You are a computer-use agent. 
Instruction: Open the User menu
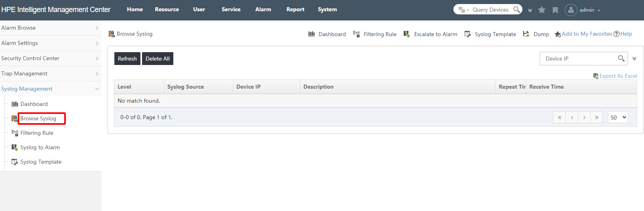tap(199, 9)
